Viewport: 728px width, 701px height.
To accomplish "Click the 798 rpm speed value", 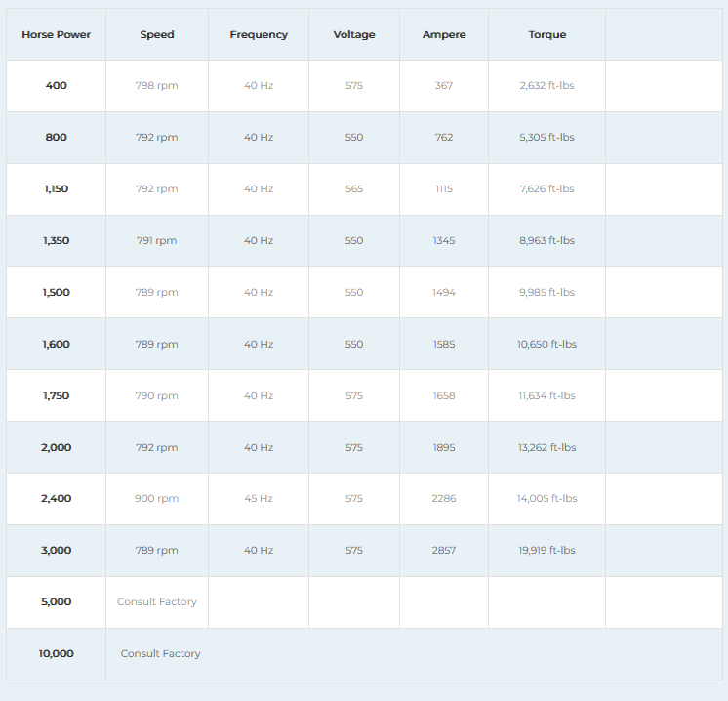I will pyautogui.click(x=156, y=86).
